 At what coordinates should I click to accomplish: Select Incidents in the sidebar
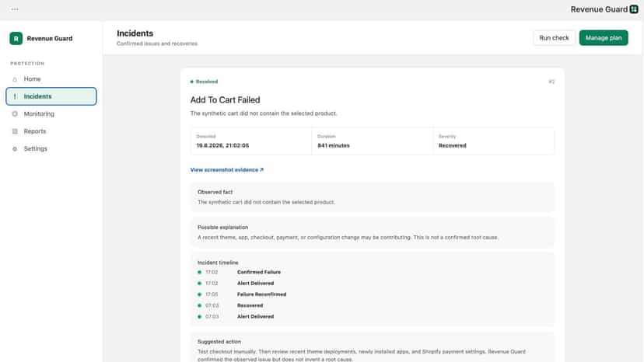(51, 96)
